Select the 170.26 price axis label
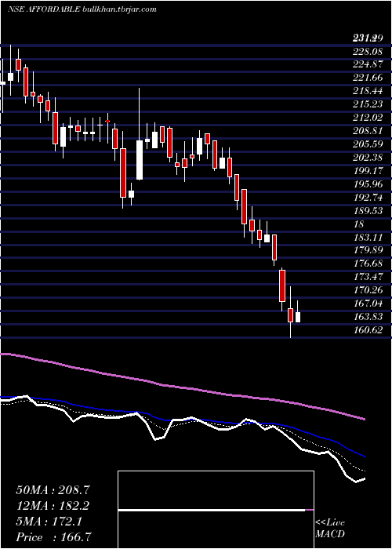 click(x=367, y=291)
